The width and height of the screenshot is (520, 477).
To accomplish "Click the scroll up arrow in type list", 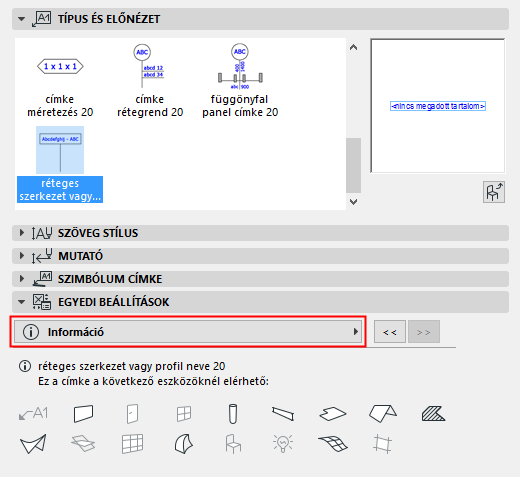I will [354, 48].
